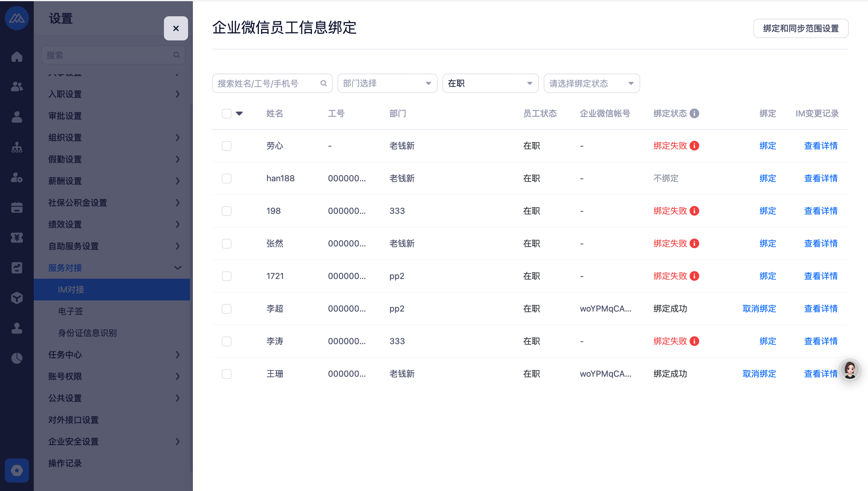Select 电子签 submenu item
The height and width of the screenshot is (491, 868).
[71, 311]
